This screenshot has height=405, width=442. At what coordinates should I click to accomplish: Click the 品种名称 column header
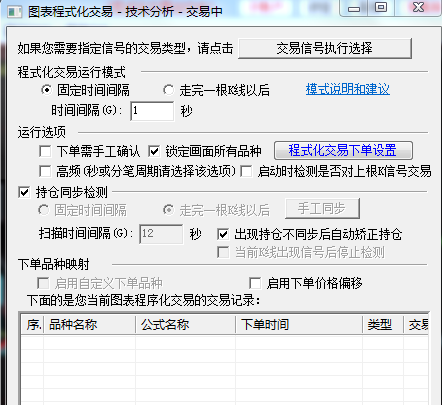(x=89, y=324)
